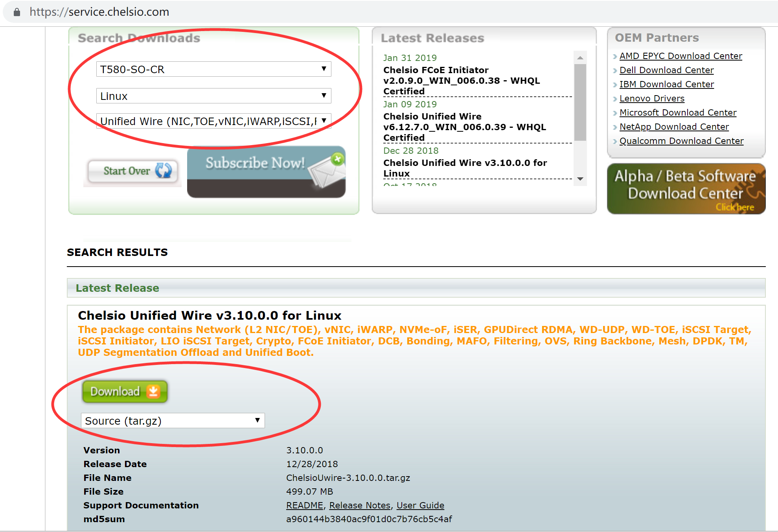The height and width of the screenshot is (532, 778).
Task: Expand the Source (tar.gz) format dropdown
Action: click(x=173, y=421)
